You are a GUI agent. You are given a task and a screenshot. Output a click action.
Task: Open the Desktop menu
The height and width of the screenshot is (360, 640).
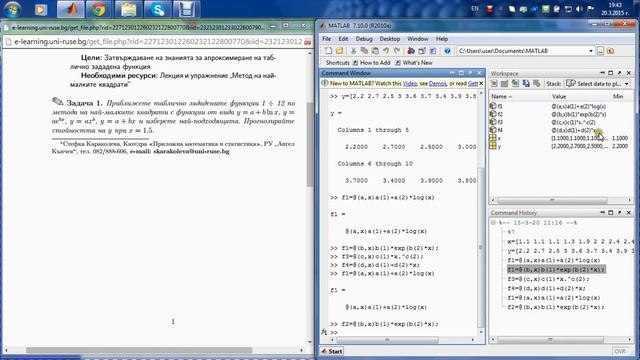(x=390, y=39)
